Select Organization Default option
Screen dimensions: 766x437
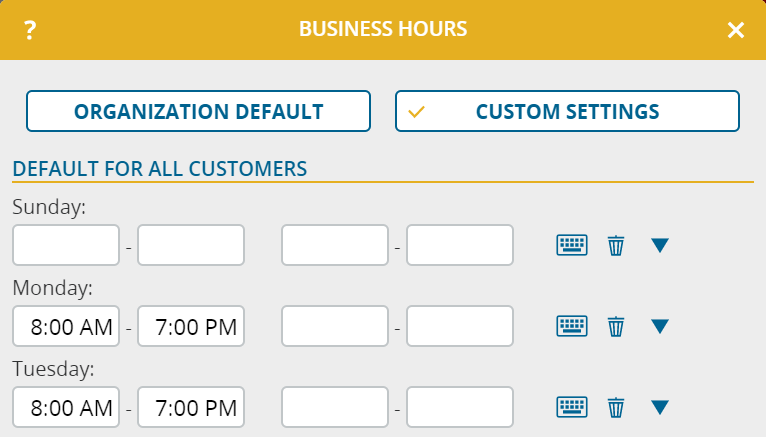(198, 111)
